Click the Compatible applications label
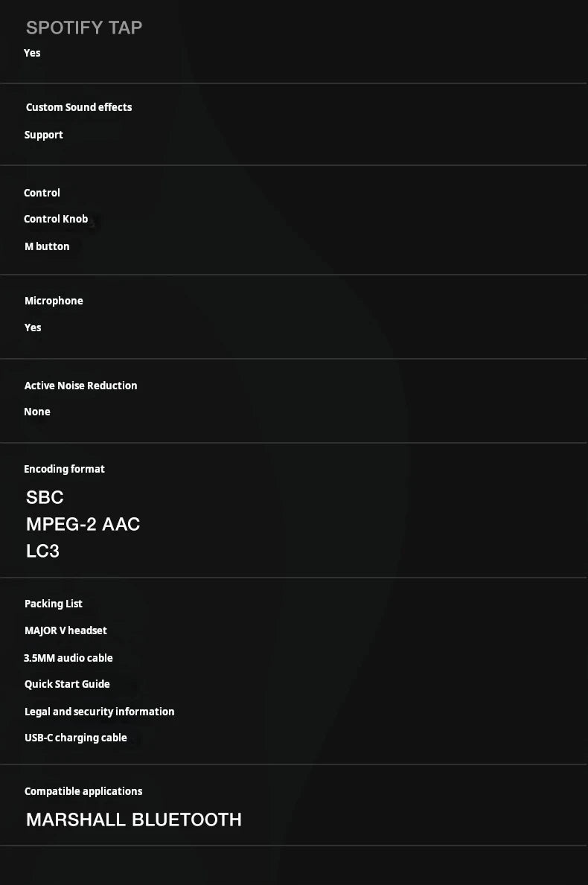Image resolution: width=588 pixels, height=885 pixels. (x=83, y=791)
